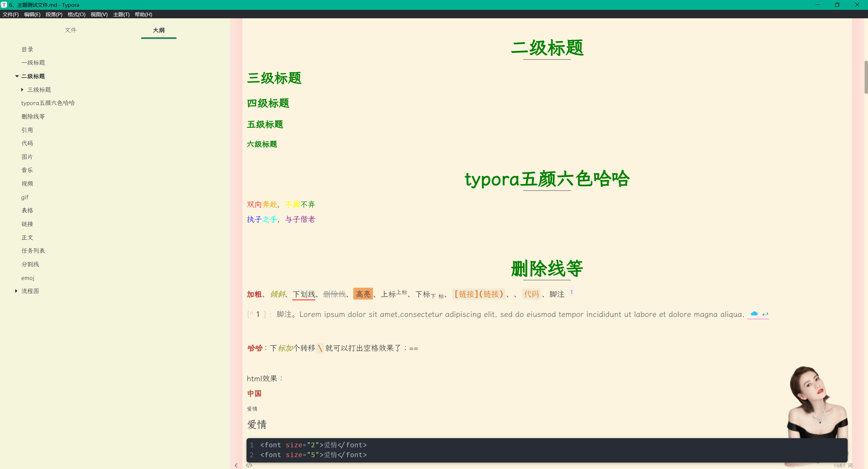Go to gif outline entry
Screen dimensions: 868x469
pyautogui.click(x=25, y=197)
